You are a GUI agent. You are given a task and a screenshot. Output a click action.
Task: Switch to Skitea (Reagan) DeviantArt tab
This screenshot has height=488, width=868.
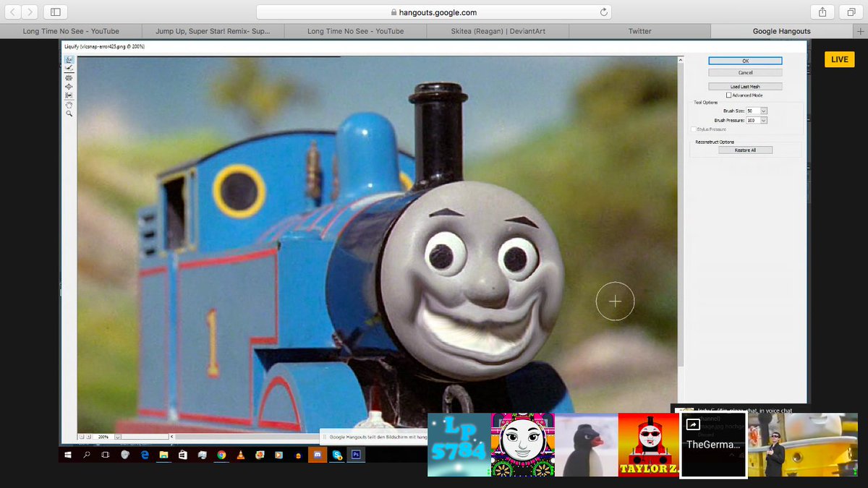(498, 31)
